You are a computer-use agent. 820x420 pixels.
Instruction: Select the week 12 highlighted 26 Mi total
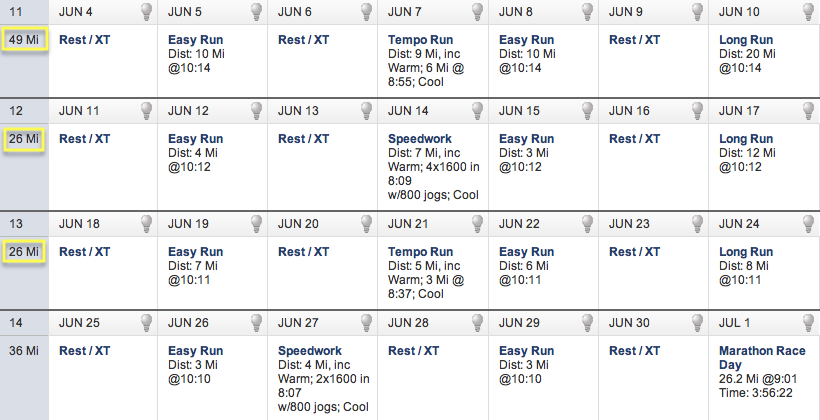[x=24, y=139]
